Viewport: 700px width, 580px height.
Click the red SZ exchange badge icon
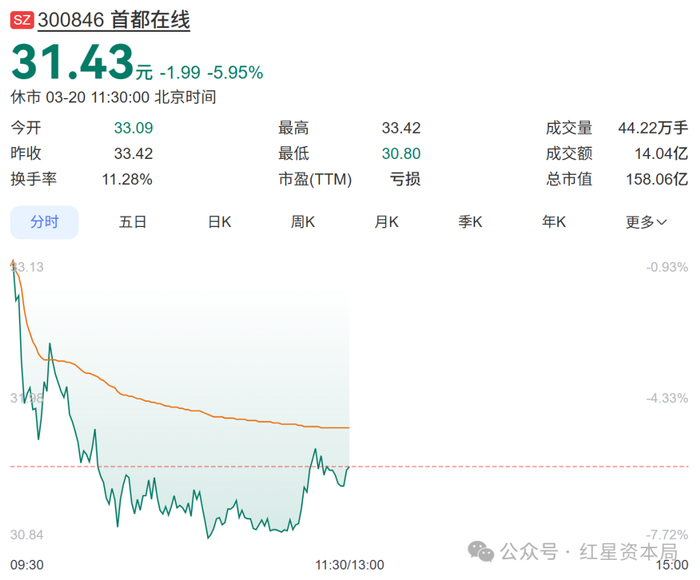click(22, 20)
